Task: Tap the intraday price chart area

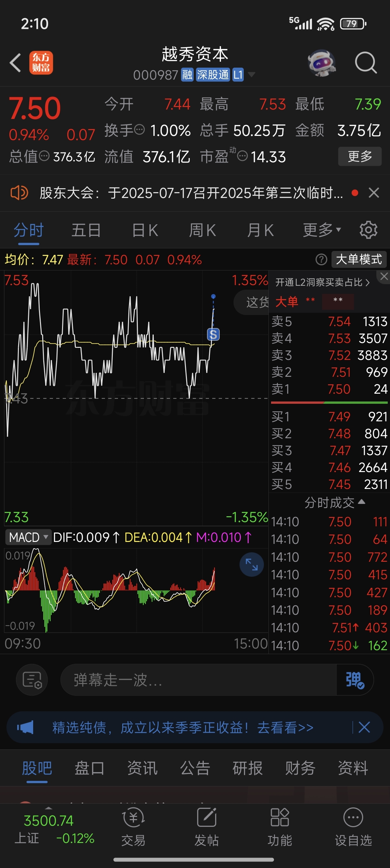Action: tap(136, 398)
